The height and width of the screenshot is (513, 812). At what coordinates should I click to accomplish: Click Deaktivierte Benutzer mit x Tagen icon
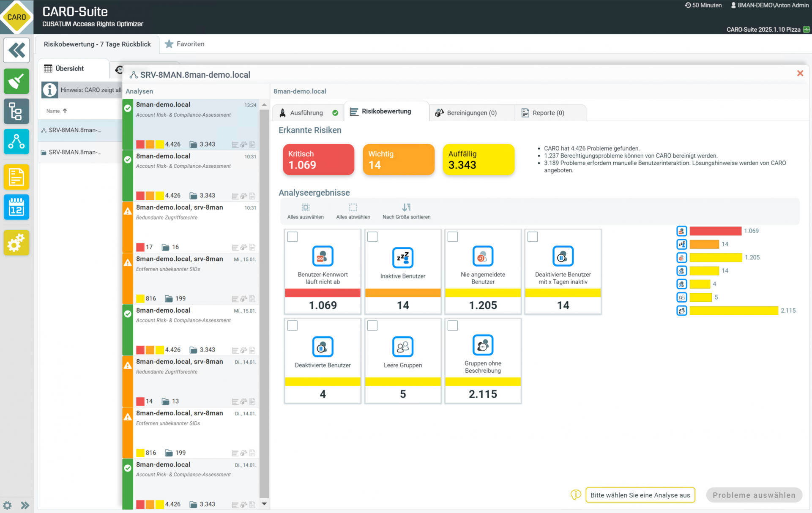click(x=563, y=256)
